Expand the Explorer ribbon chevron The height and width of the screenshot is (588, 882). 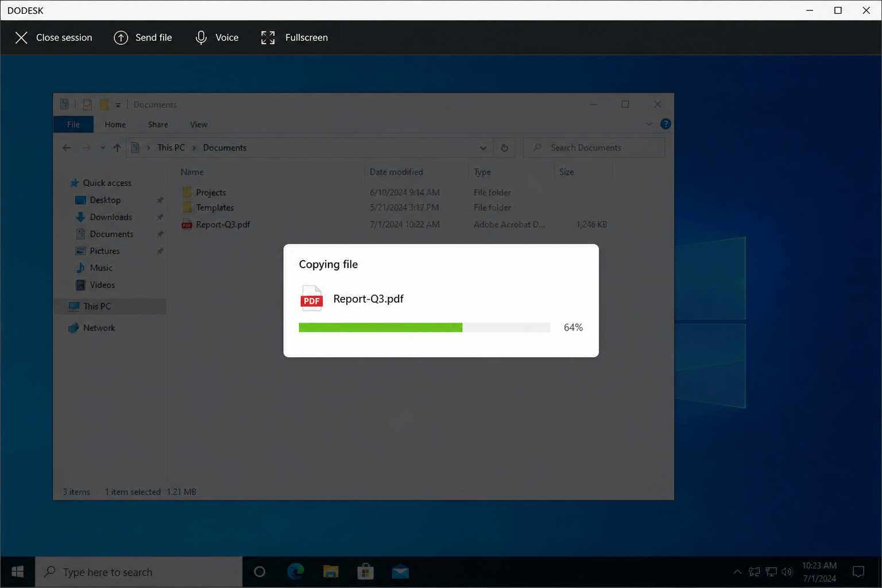coord(649,124)
